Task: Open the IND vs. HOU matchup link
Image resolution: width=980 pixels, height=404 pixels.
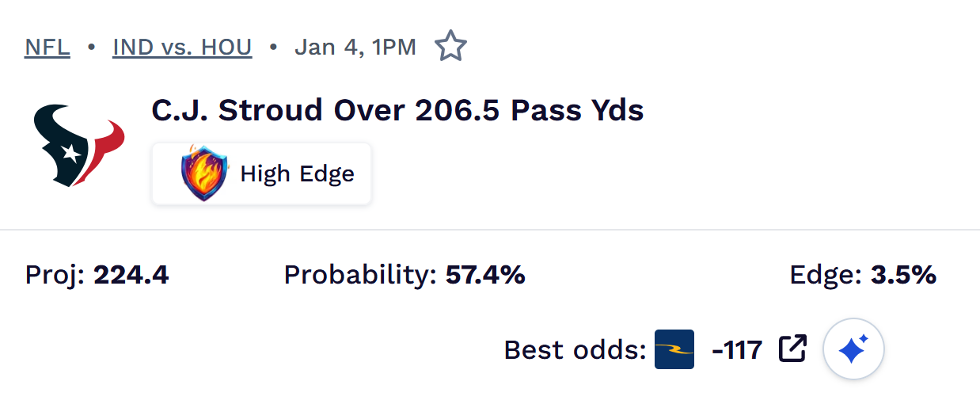Action: (182, 48)
